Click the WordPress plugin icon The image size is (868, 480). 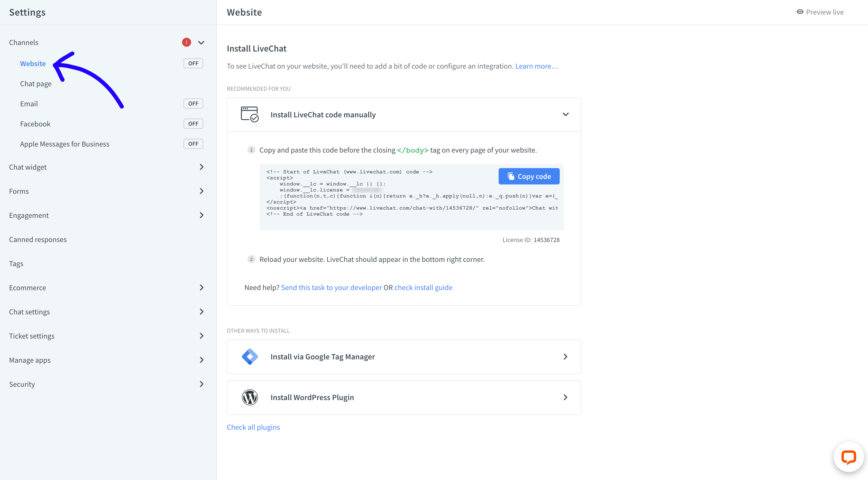[x=250, y=397]
